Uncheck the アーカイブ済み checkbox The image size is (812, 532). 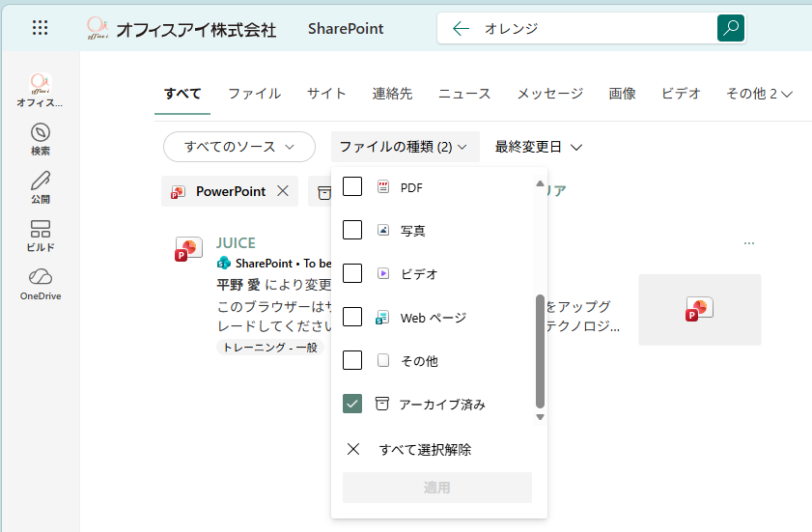point(352,404)
